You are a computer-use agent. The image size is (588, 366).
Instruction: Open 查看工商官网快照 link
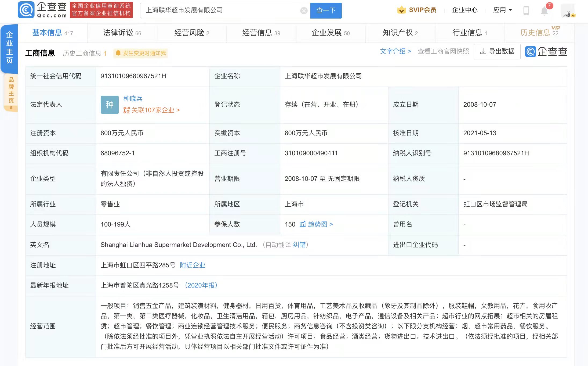click(443, 51)
